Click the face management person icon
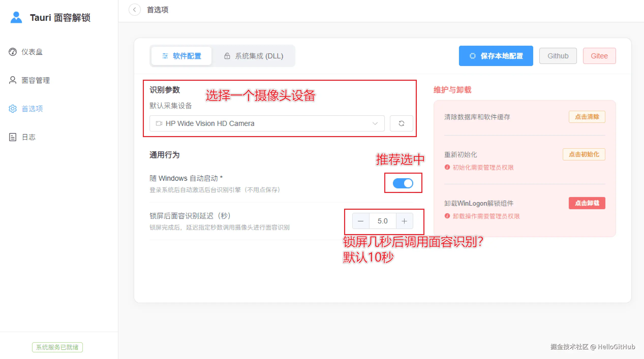This screenshot has height=359, width=644. pos(13,80)
